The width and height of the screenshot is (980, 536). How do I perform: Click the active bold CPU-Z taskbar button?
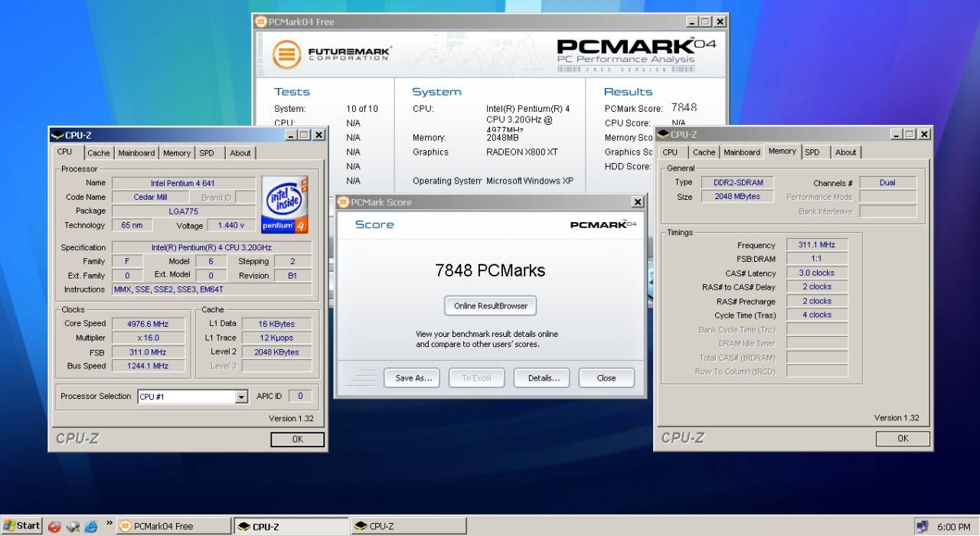pos(291,526)
